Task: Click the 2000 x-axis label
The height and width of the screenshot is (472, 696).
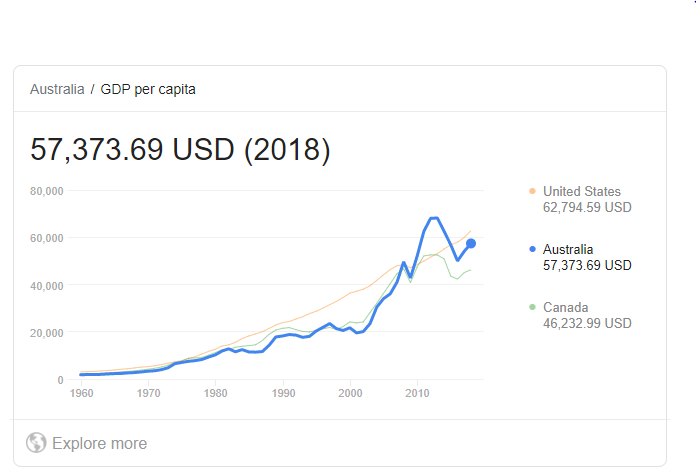Action: [350, 393]
